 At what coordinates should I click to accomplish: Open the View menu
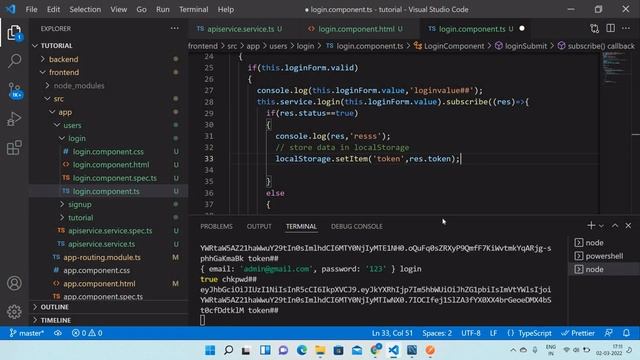(118, 9)
